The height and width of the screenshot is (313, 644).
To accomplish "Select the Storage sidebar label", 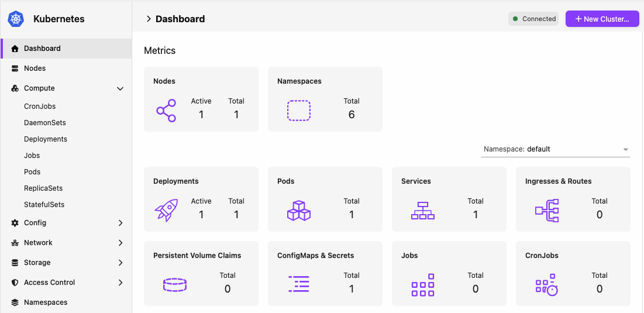I will 37,263.
